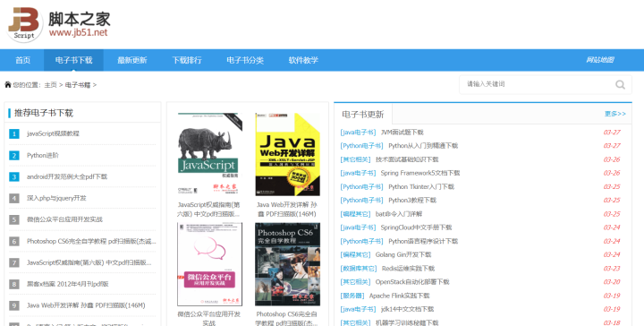Click the search magnifier icon
The width and height of the screenshot is (644, 326).
[x=620, y=85]
